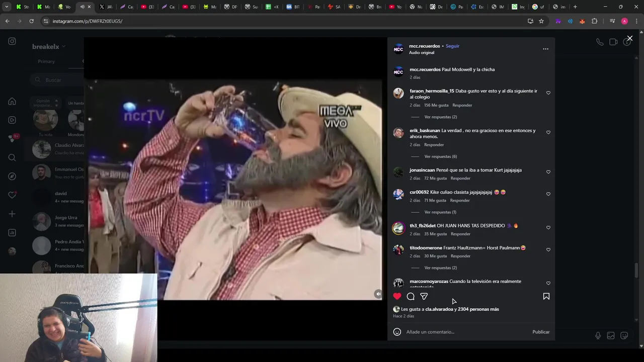Viewport: 644px width, 362px height.
Task: Open Reels in the Instagram sidebar
Action: click(x=12, y=120)
